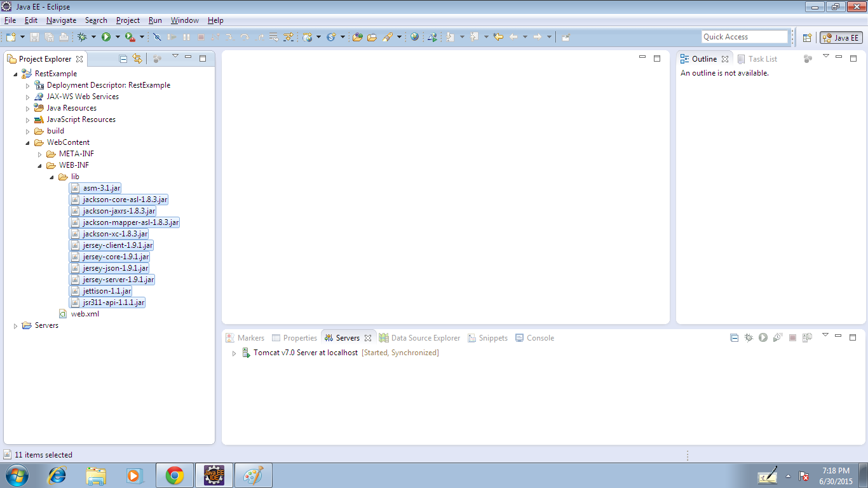Switch to the Data Source Explorer tab

(419, 338)
